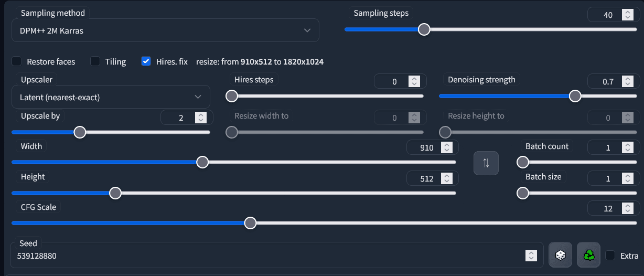This screenshot has height=276, width=644.
Task: Click the Upscale by number stepper
Action: [200, 118]
